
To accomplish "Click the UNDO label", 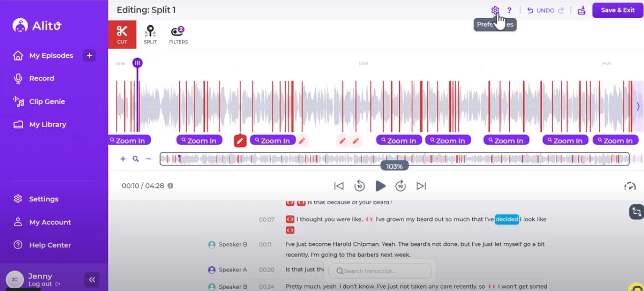I will (545, 10).
